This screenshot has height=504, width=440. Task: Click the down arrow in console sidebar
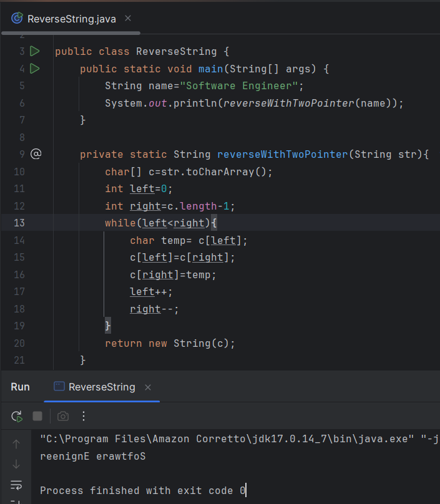(x=16, y=464)
